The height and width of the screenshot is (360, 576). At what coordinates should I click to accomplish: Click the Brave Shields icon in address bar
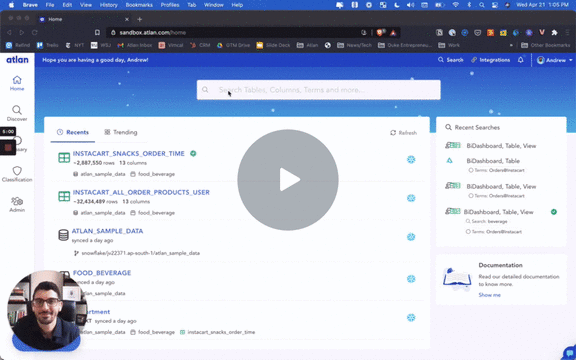point(380,33)
